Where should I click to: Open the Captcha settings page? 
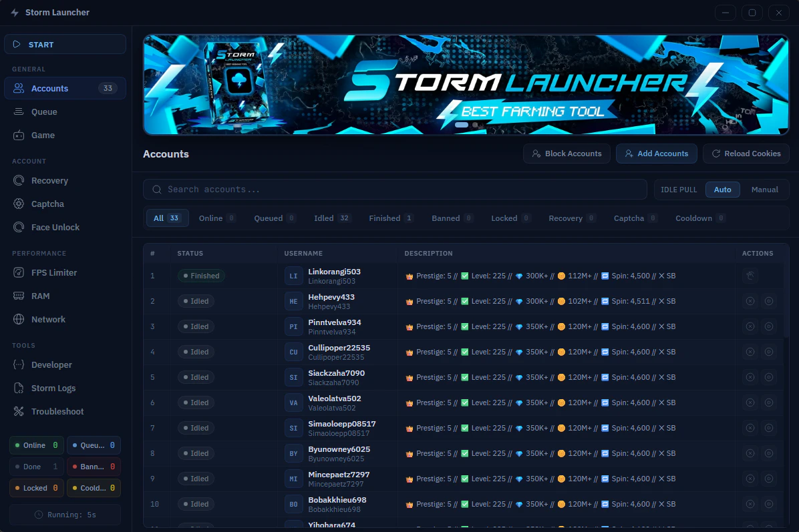65,204
